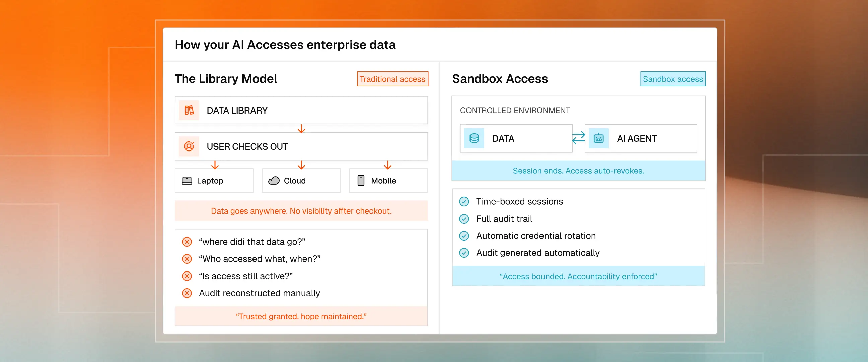This screenshot has height=362, width=868.
Task: Click the arrow below Data Library
Action: coord(301,129)
